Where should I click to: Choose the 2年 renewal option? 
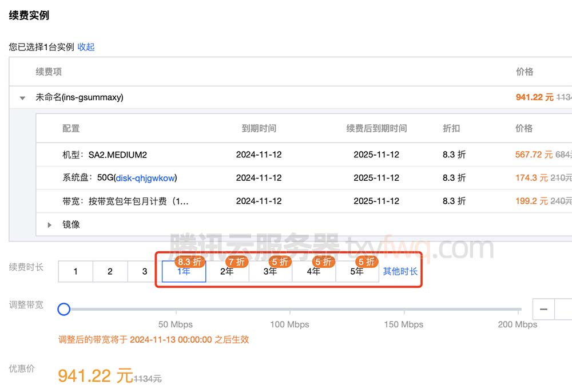(227, 271)
